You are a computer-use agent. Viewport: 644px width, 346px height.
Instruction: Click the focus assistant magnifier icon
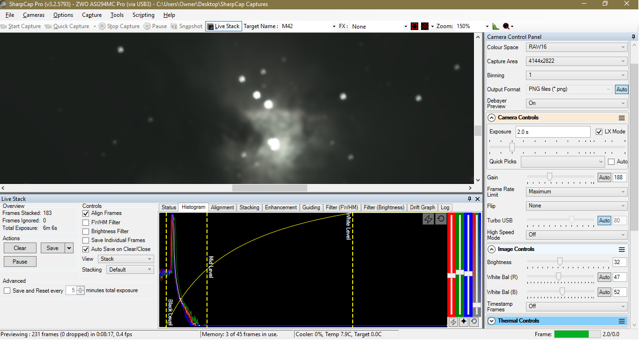(x=506, y=27)
